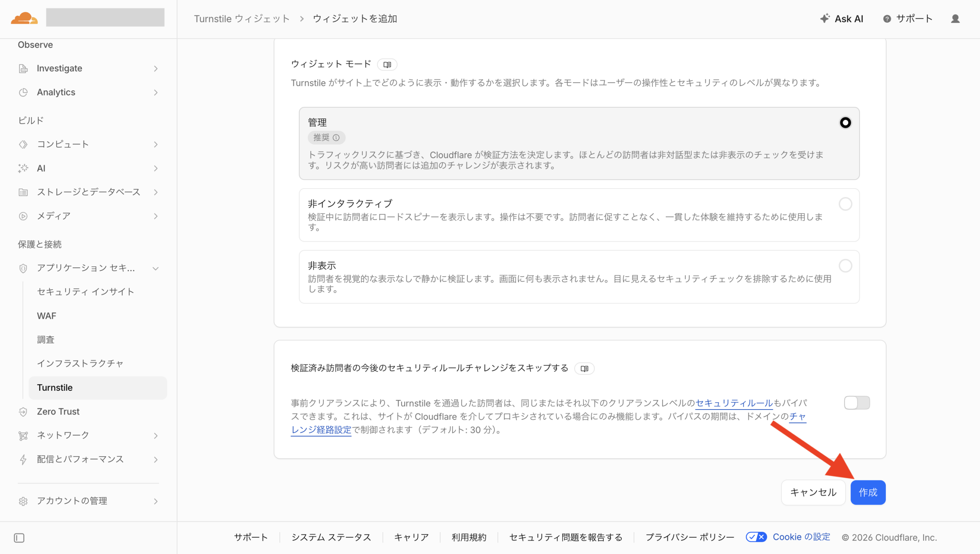Click the コンピュート sidebar icon
This screenshot has width=980, height=554.
tap(23, 144)
